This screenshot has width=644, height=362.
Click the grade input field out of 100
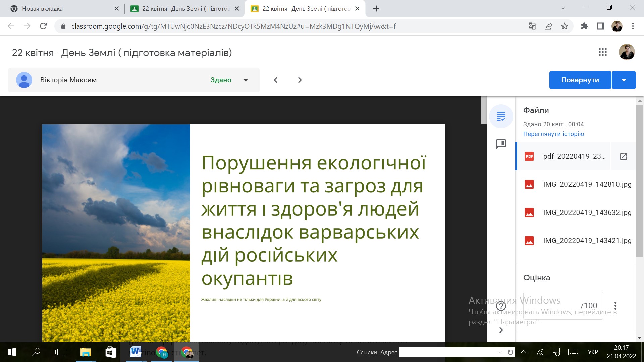click(x=563, y=306)
